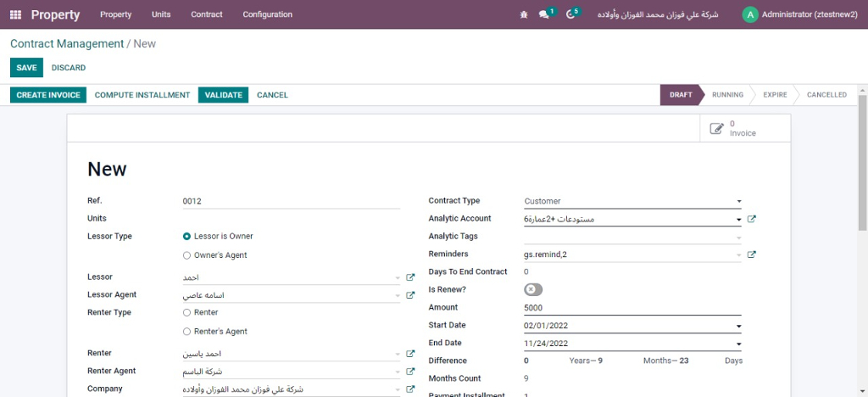Open external link for Analytic Account

coord(751,219)
